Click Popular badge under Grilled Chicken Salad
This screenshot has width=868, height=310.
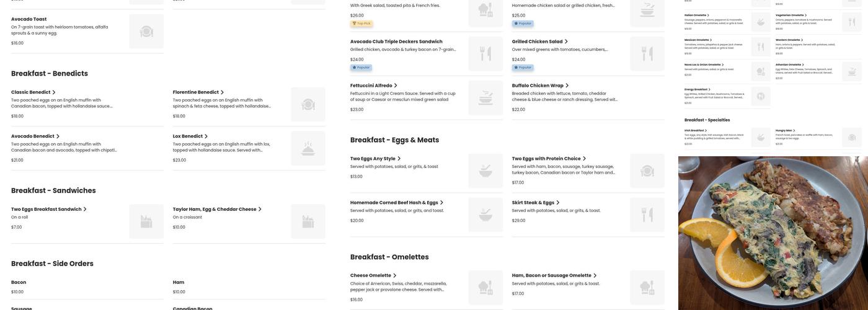(x=523, y=68)
